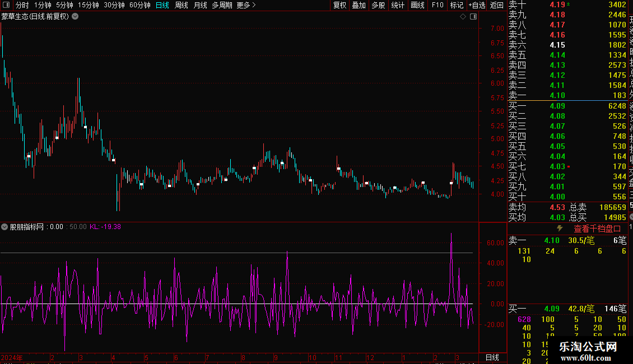Click the round arrow icon right of 总买
633x364 pixels.
(631, 217)
